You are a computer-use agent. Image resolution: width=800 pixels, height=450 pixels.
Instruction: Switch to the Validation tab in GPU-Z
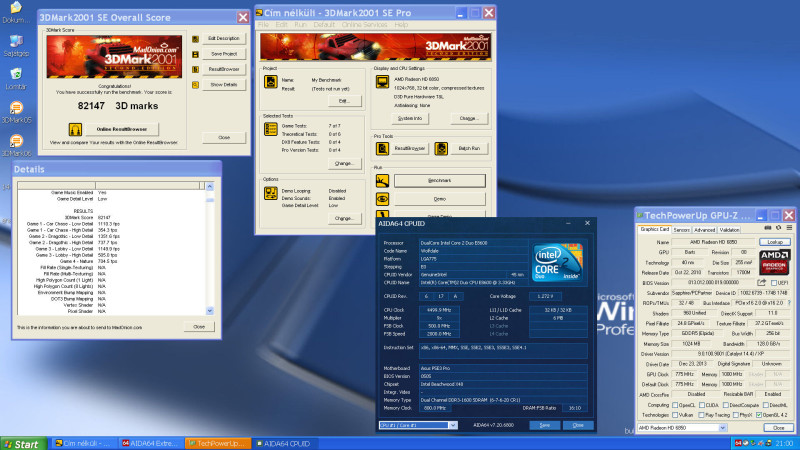click(x=730, y=230)
